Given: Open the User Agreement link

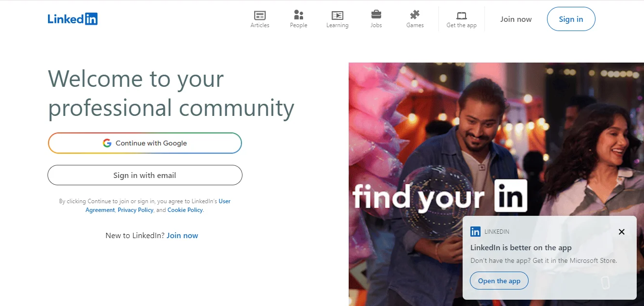Looking at the screenshot, I should (225, 201).
